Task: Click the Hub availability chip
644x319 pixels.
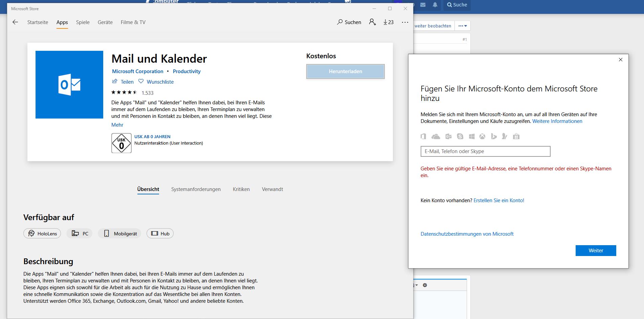Action: [x=160, y=233]
